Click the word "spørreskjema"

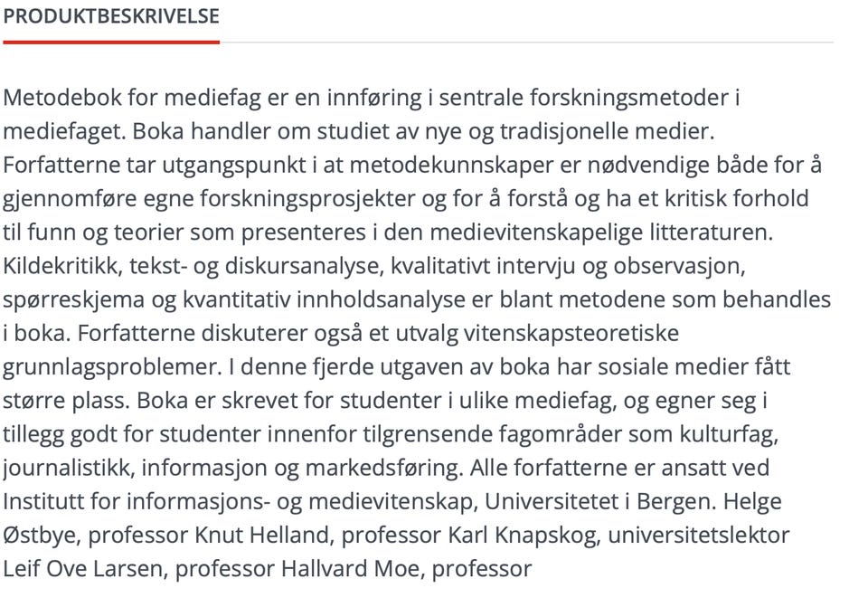(x=67, y=299)
